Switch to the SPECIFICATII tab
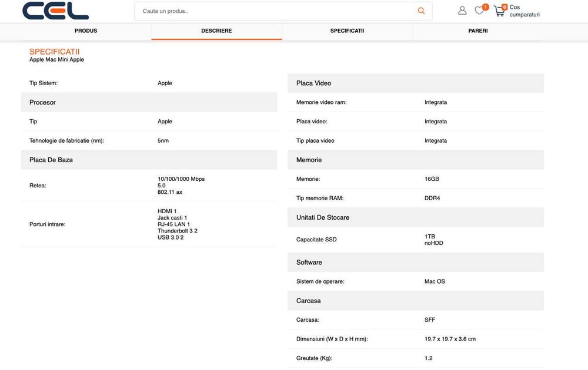This screenshot has width=588, height=370. 348,31
